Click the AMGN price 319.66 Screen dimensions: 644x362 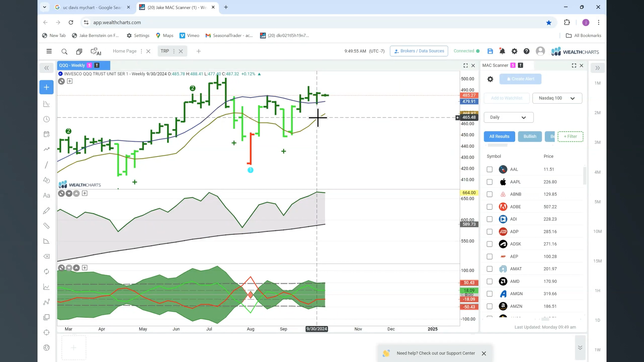pyautogui.click(x=550, y=294)
